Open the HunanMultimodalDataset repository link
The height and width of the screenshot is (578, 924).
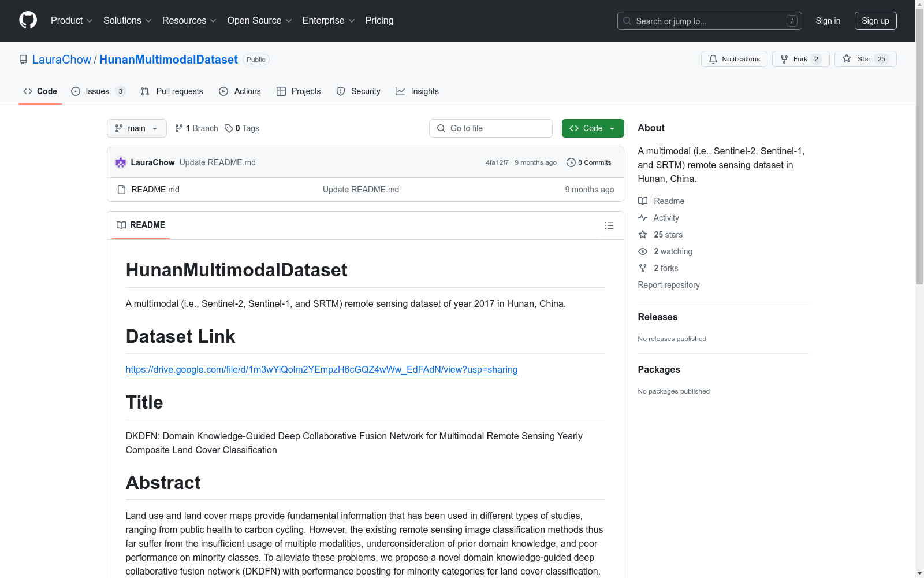[x=169, y=60]
